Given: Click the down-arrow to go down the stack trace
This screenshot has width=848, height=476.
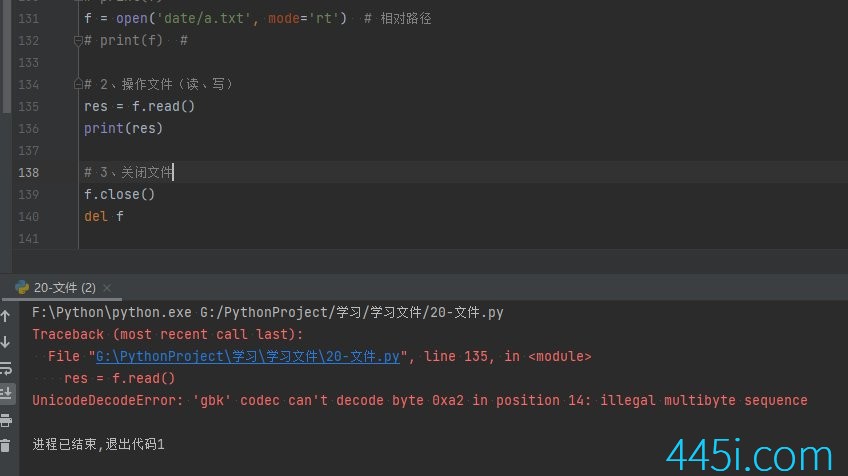Looking at the screenshot, I should pyautogui.click(x=5, y=342).
